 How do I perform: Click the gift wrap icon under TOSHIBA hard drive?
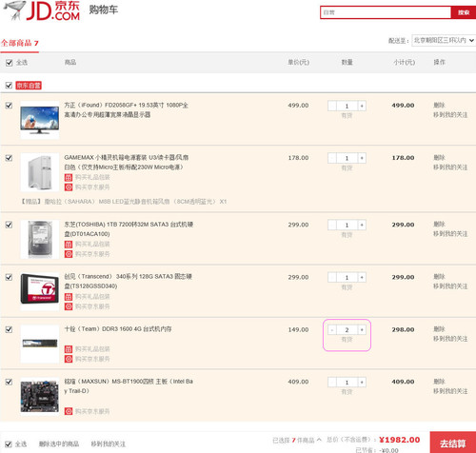point(69,245)
